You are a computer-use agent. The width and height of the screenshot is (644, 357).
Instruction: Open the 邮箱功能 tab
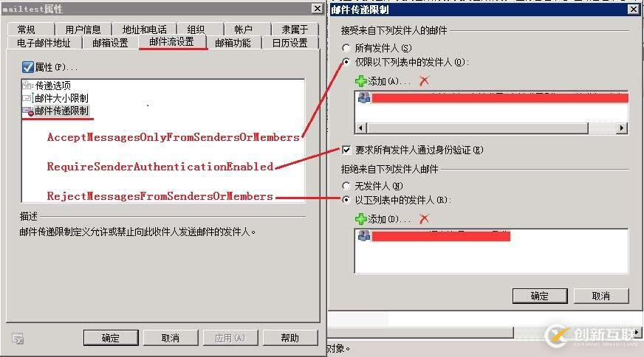tap(233, 43)
